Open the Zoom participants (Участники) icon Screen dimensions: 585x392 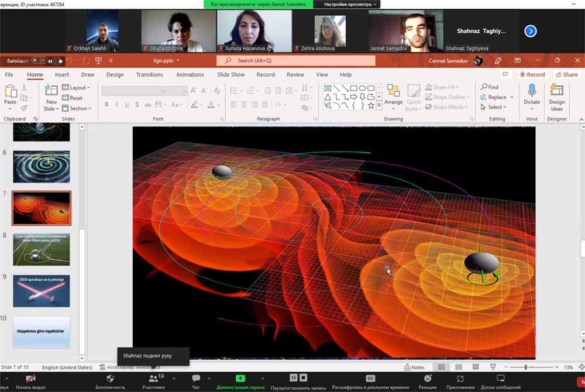click(x=153, y=379)
